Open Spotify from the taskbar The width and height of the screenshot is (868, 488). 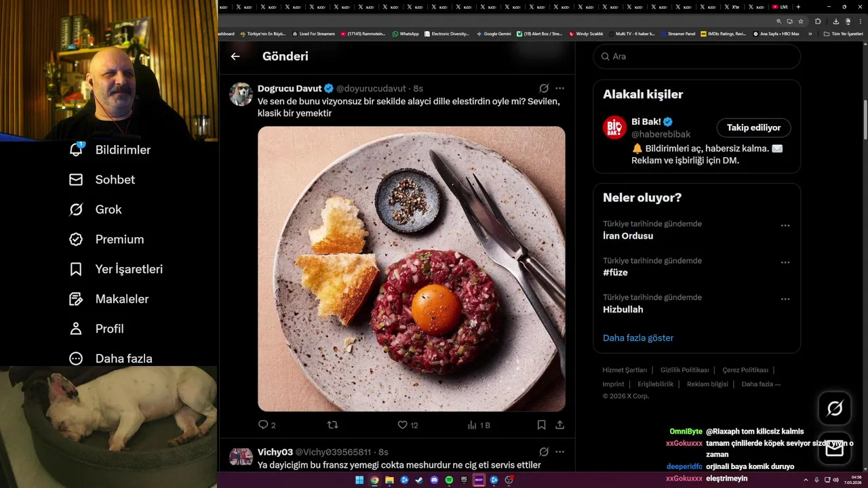click(449, 480)
